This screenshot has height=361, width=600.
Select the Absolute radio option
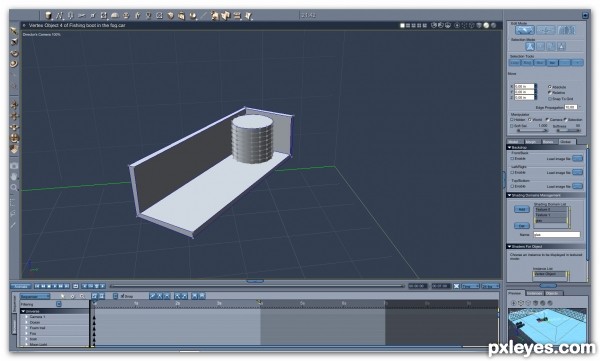(x=550, y=87)
